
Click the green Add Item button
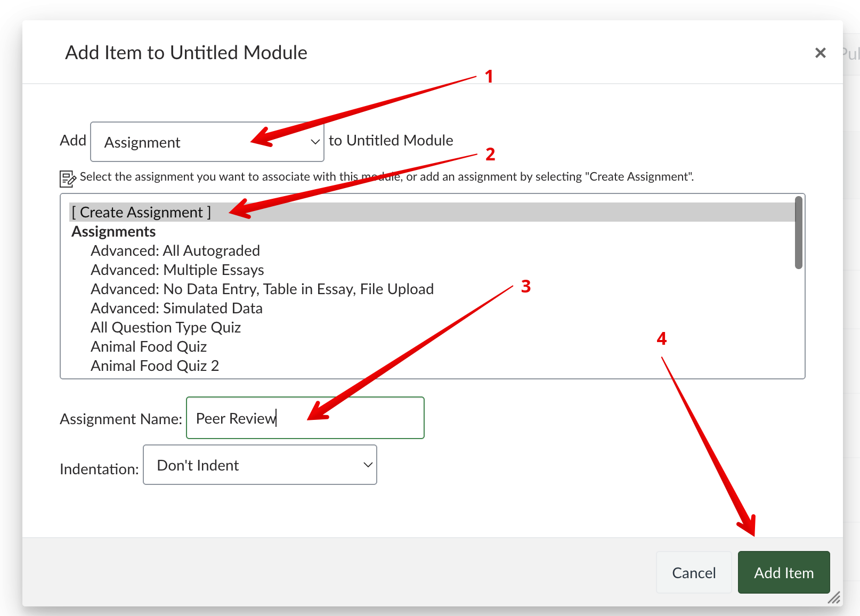click(783, 572)
